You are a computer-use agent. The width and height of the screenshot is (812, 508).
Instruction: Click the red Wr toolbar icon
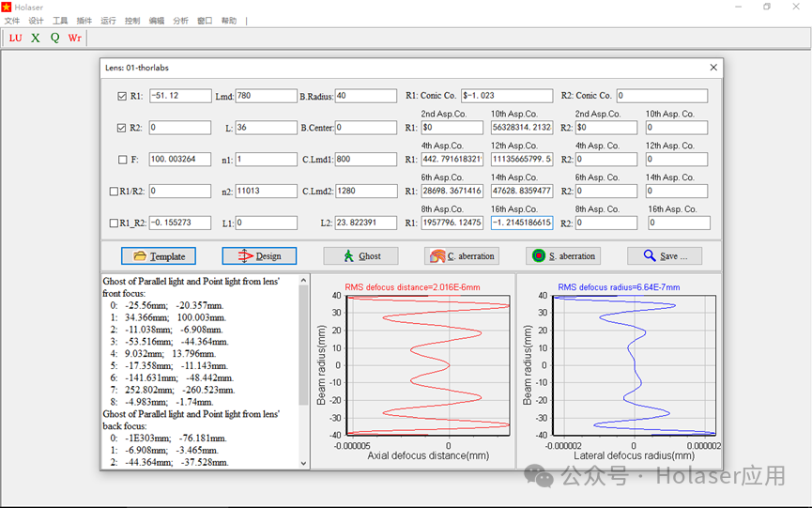click(x=74, y=38)
